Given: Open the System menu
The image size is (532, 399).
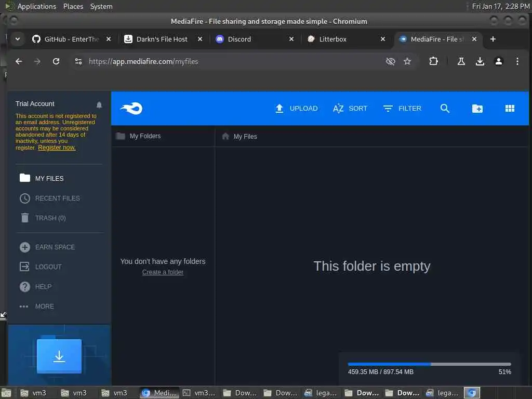Looking at the screenshot, I should click(x=101, y=6).
